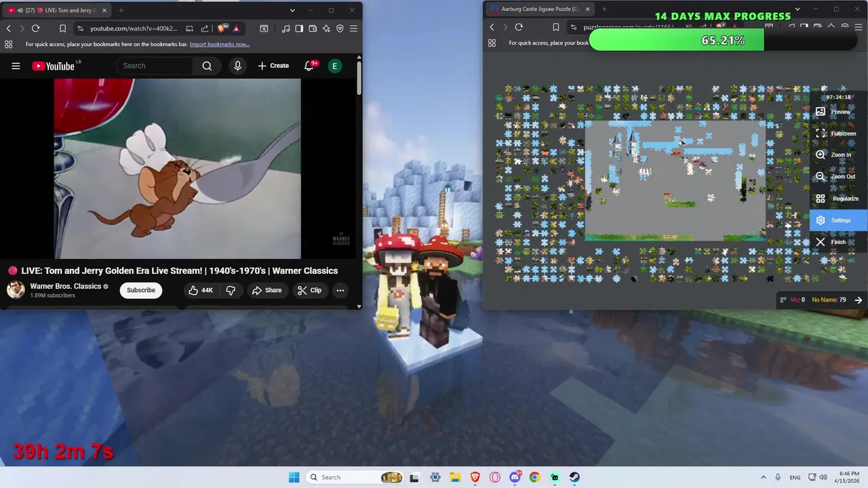This screenshot has width=868, height=488.
Task: Click the puzzle assembly board area
Action: pos(676,180)
